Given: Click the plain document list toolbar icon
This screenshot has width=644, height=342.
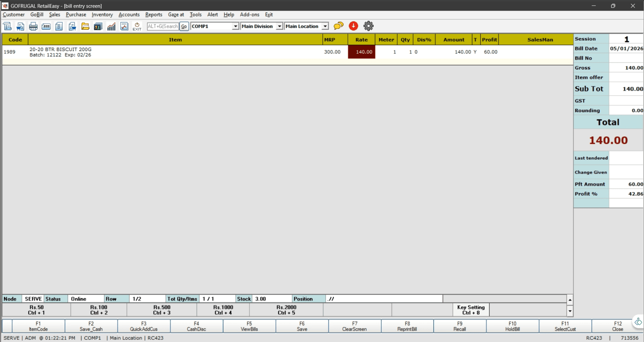Looking at the screenshot, I should pyautogui.click(x=59, y=26).
